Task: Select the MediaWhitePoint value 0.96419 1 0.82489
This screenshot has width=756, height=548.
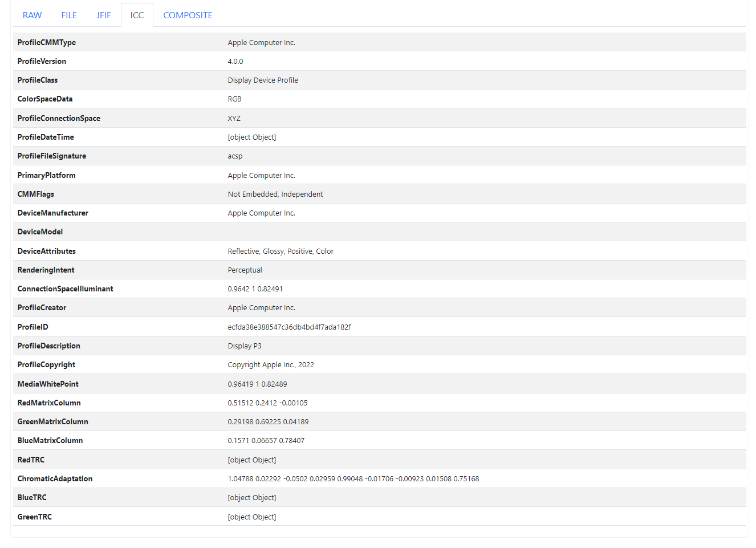Action: pos(258,384)
